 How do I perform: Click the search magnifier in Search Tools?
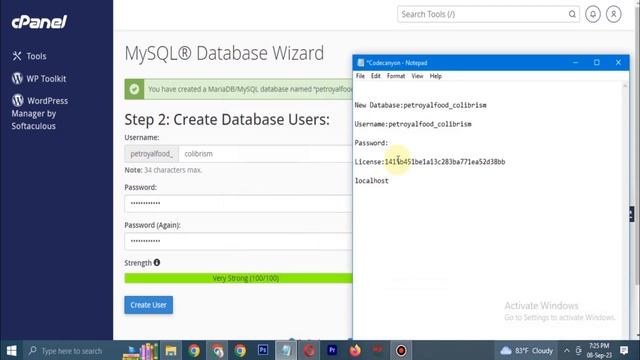coord(572,14)
